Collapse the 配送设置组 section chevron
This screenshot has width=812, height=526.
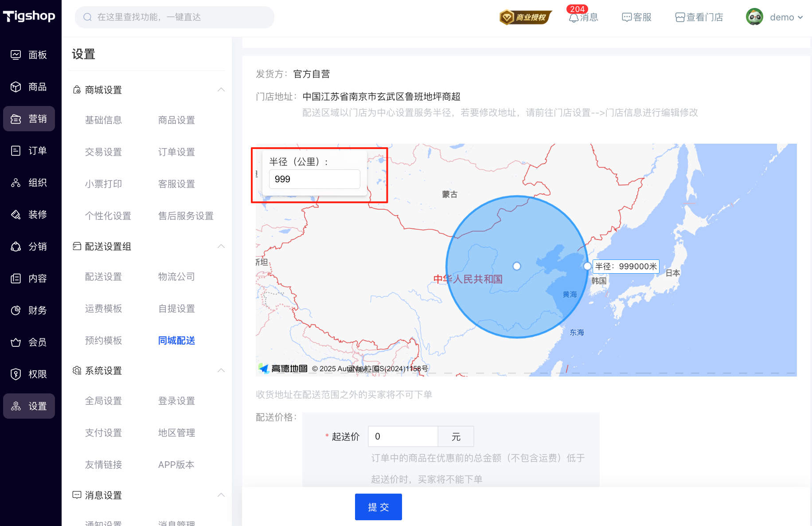pyautogui.click(x=221, y=247)
